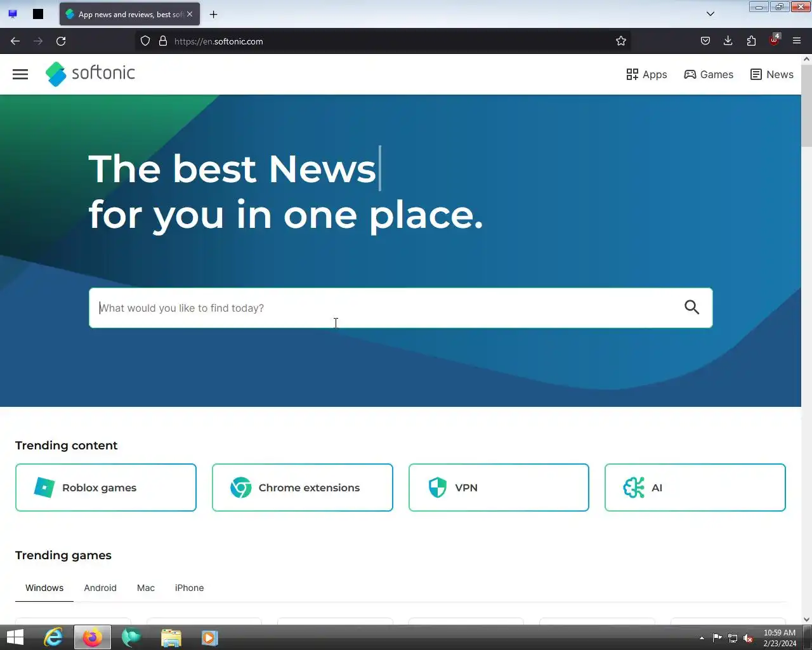Open the Save to Pocket button

[705, 41]
